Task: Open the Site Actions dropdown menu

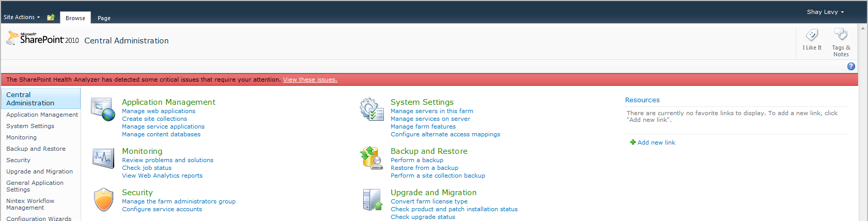Action: pyautogui.click(x=22, y=17)
